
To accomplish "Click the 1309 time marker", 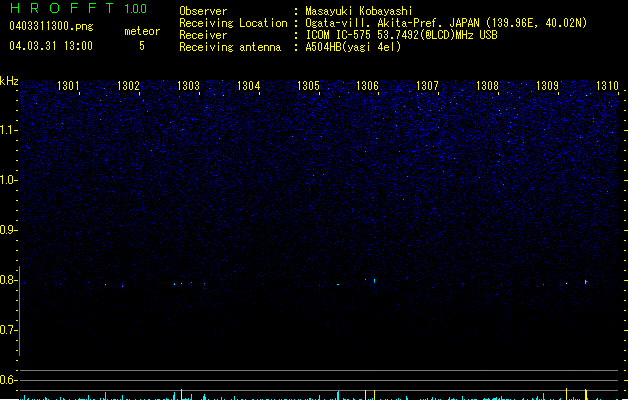I will (x=547, y=86).
